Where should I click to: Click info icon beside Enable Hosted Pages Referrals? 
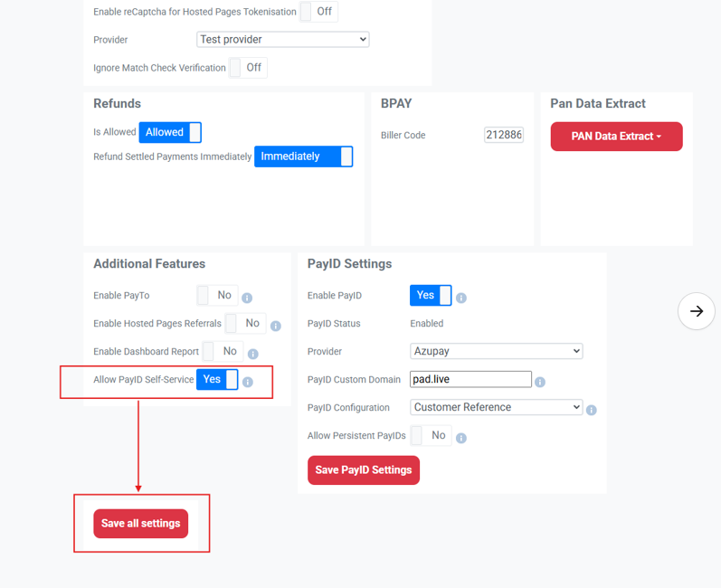pos(276,326)
